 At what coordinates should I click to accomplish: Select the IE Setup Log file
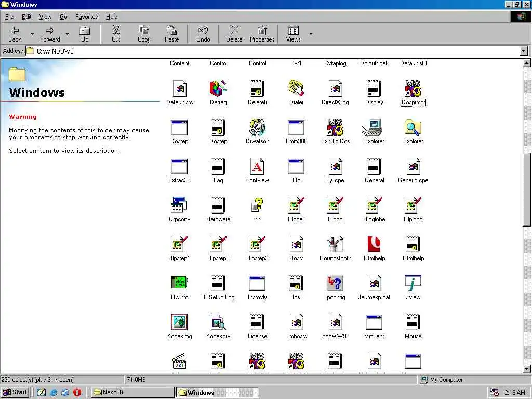(x=218, y=283)
